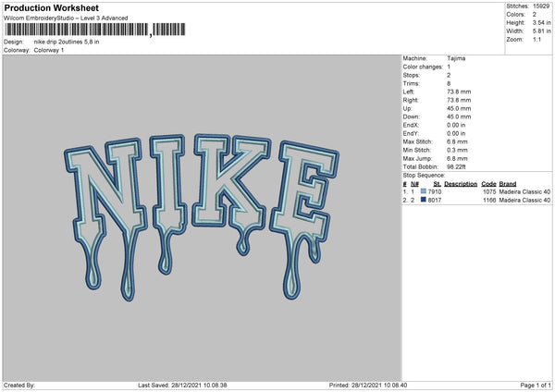Click the 'Design:' label
This screenshot has height=392, width=555.
14,42
